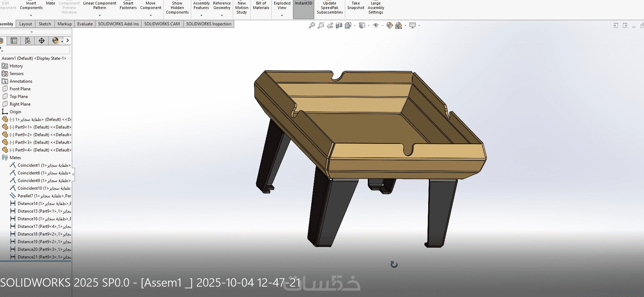Click the Mate command
This screenshot has width=644, height=297.
[51, 3]
